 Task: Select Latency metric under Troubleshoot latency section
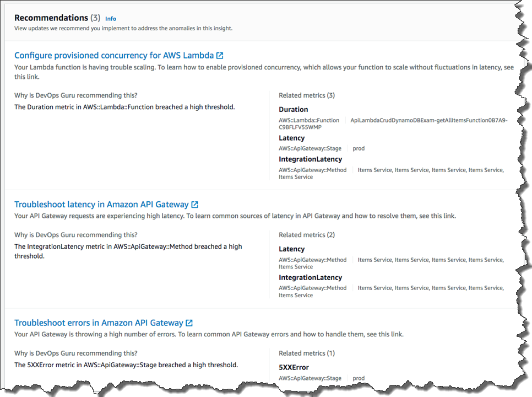292,249
